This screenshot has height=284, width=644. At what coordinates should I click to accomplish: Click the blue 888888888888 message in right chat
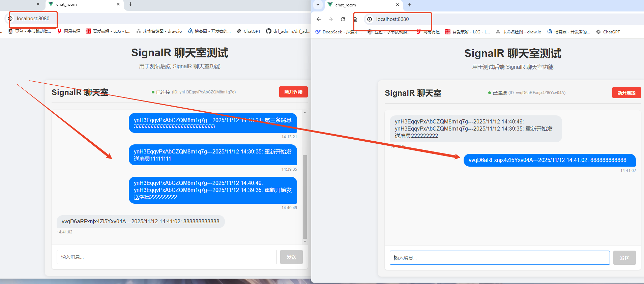(550, 160)
